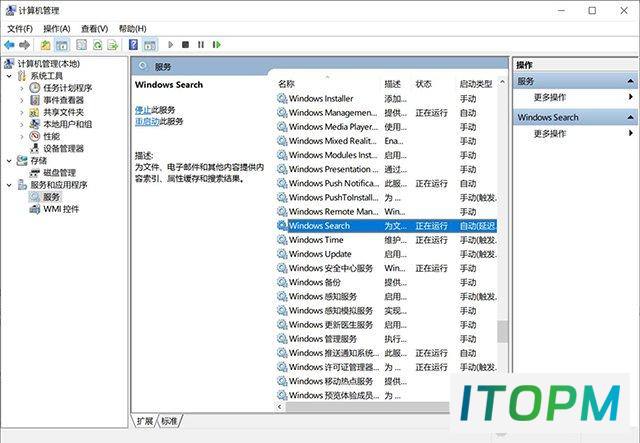
Task: Collapse the 系统工具 tree node
Action: pyautogui.click(x=9, y=76)
